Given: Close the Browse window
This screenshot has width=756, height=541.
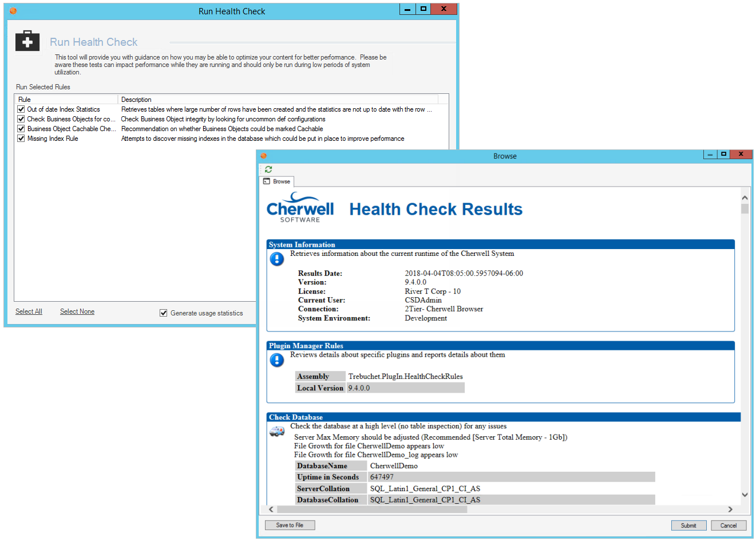Looking at the screenshot, I should click(x=741, y=155).
